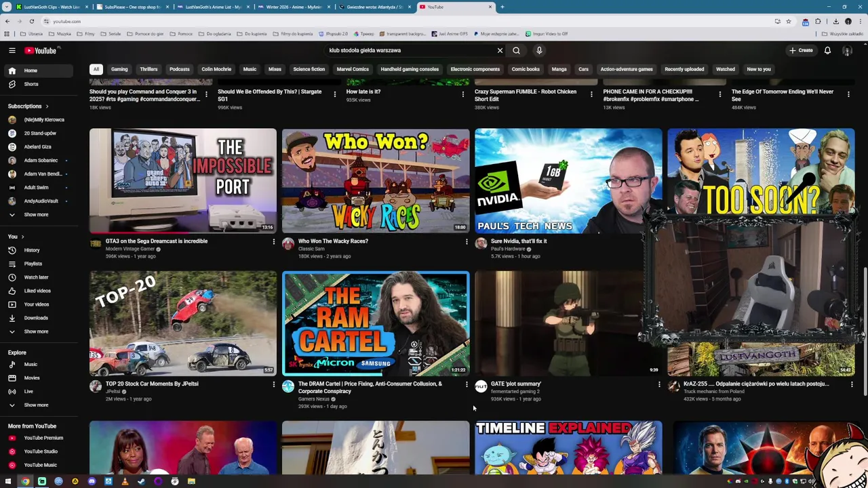The height and width of the screenshot is (488, 868).
Task: Play the Wacky Races Who Won thumbnail
Action: click(376, 181)
